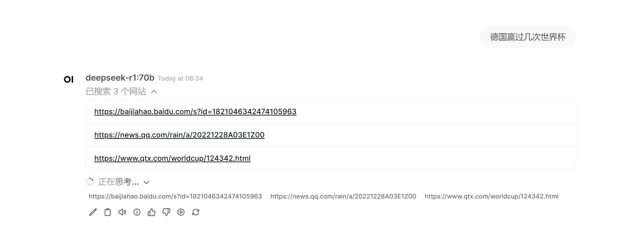Viewport: 644px width, 239px height.
Task: Mark response with thumbs down icon
Action: click(x=166, y=212)
